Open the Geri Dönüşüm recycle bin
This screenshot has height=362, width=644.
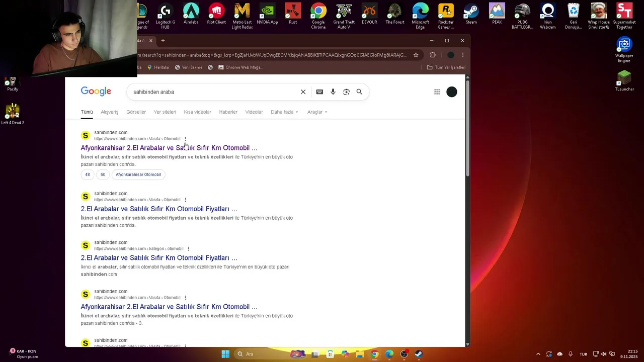[x=573, y=17]
